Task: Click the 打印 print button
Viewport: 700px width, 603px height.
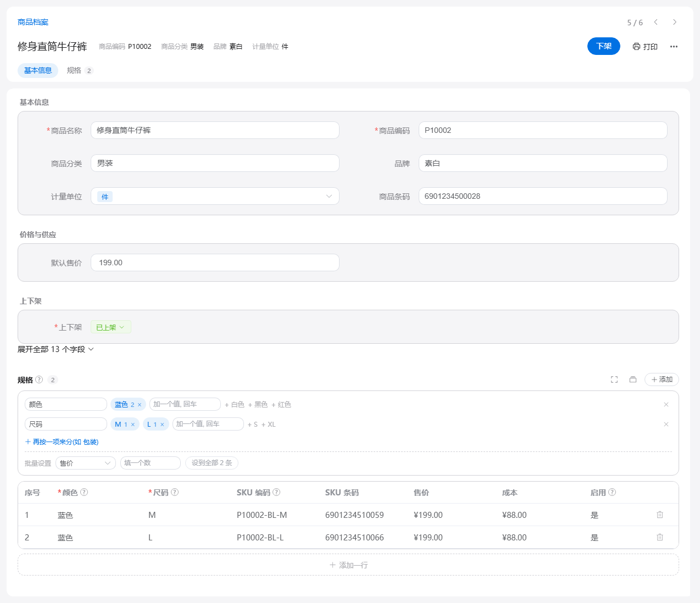Action: click(x=645, y=47)
